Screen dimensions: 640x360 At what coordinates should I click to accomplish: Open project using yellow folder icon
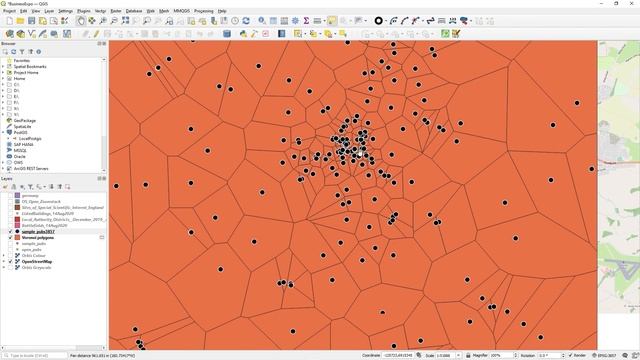click(20, 21)
